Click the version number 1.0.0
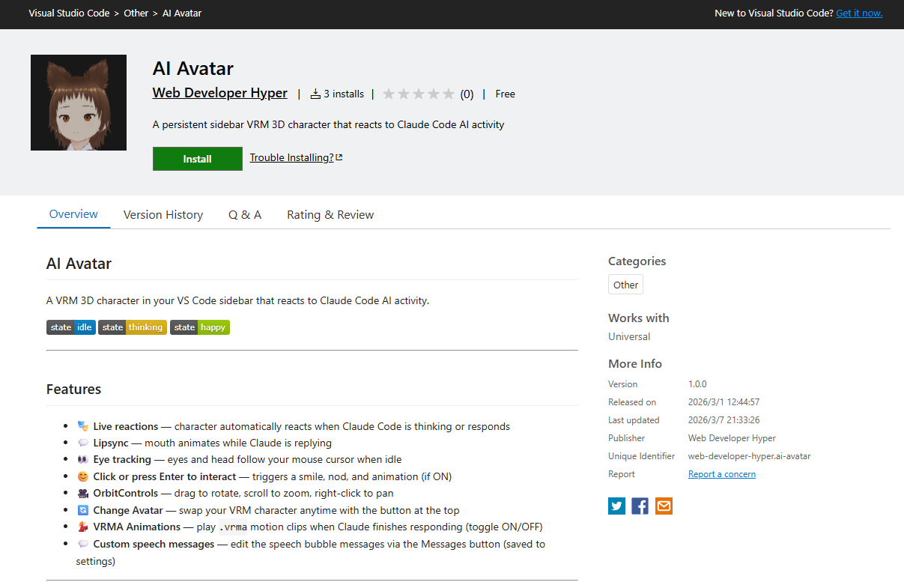Image resolution: width=904 pixels, height=588 pixels. coord(697,384)
